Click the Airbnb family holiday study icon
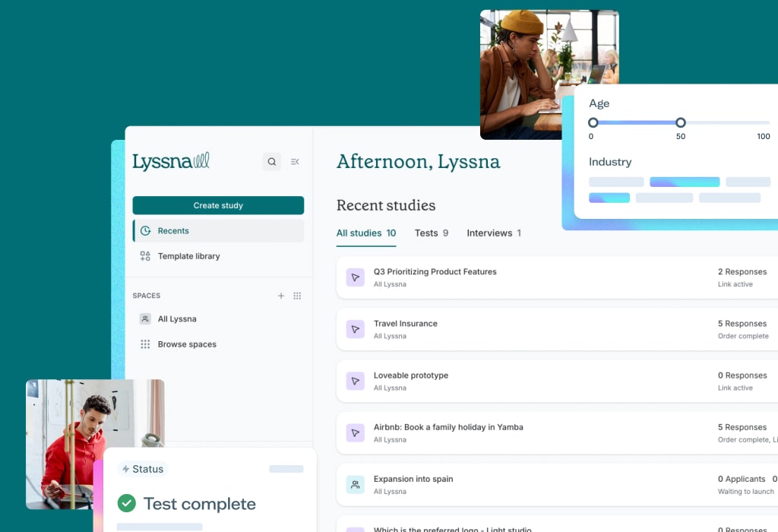778x532 pixels. [356, 432]
